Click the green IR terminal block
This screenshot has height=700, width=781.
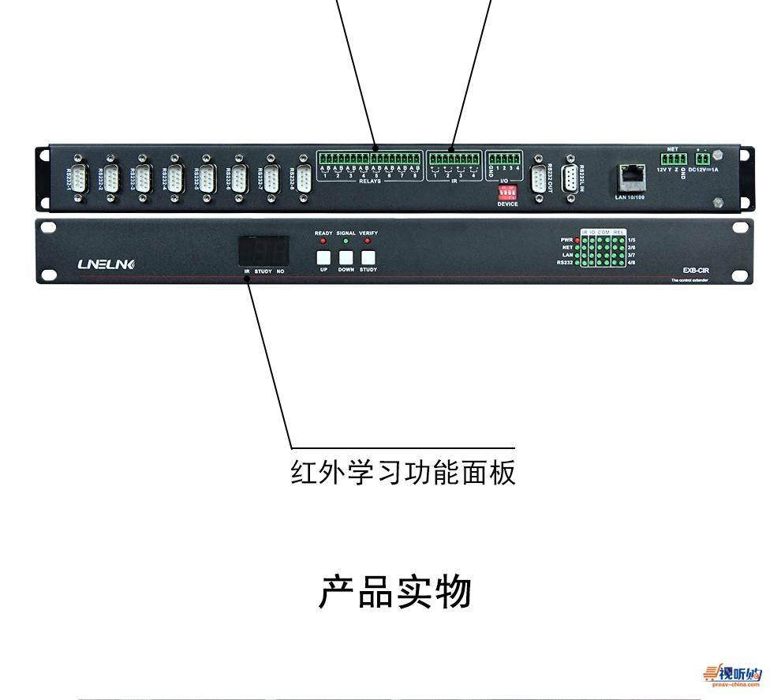[454, 159]
